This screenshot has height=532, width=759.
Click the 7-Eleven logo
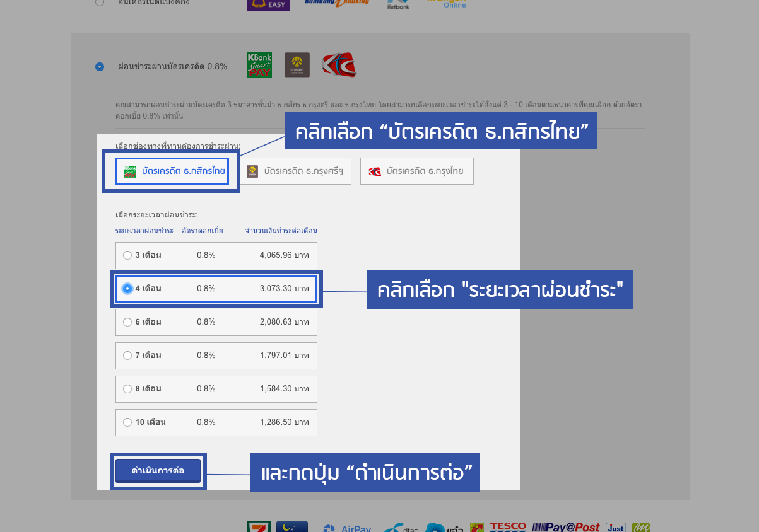point(259,526)
